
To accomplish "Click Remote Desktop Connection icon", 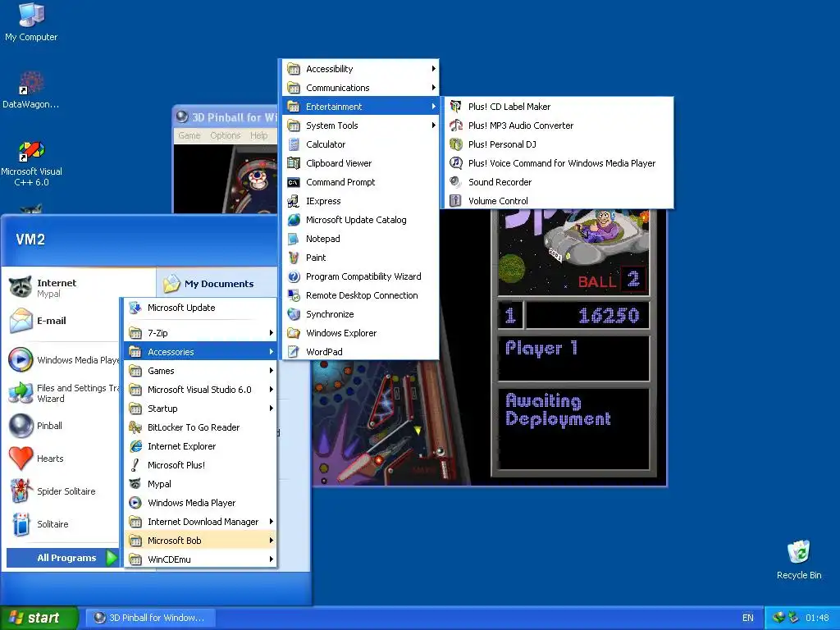I will pos(293,295).
